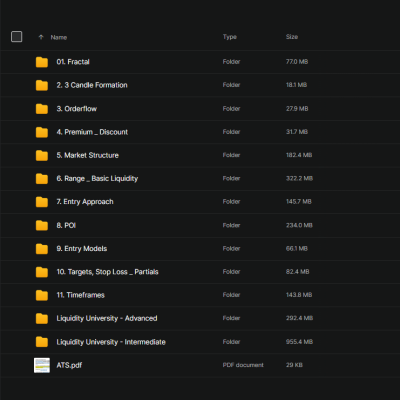
Task: Open the folder named 7. Entry Approach
Action: point(85,202)
